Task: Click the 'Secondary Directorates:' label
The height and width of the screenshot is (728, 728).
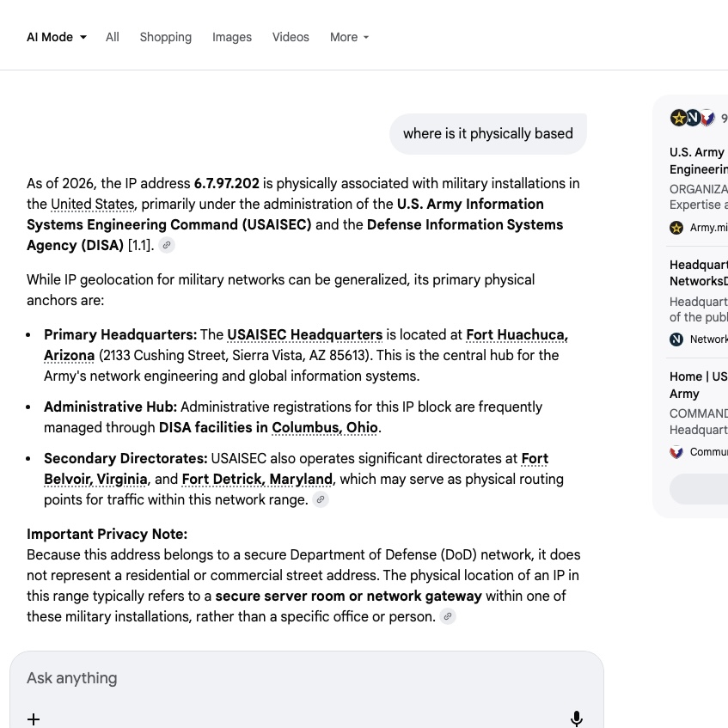Action: (x=125, y=459)
